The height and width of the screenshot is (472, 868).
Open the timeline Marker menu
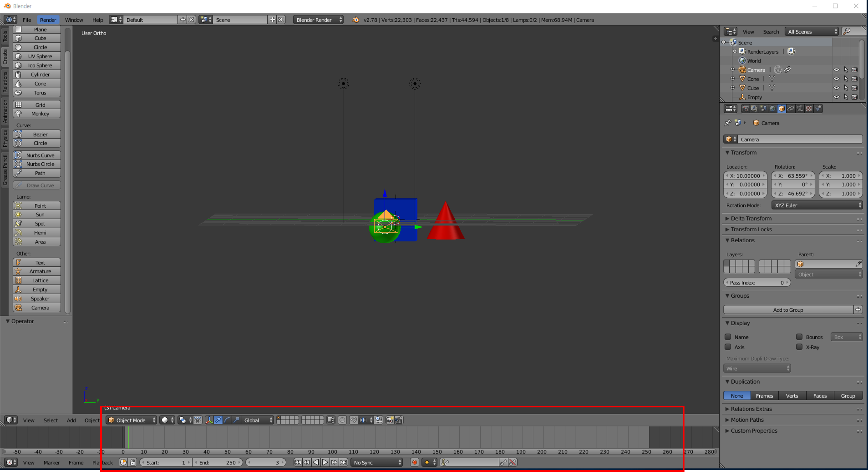click(x=52, y=463)
